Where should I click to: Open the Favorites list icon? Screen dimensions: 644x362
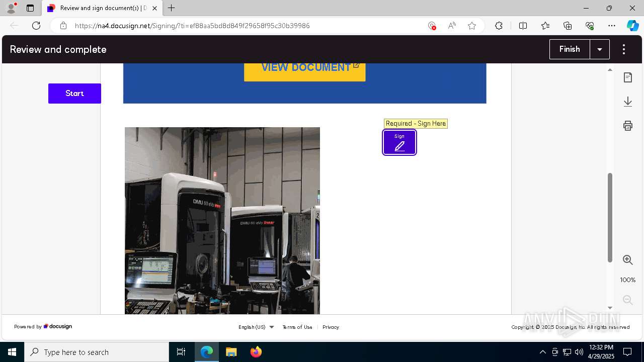[545, 26]
